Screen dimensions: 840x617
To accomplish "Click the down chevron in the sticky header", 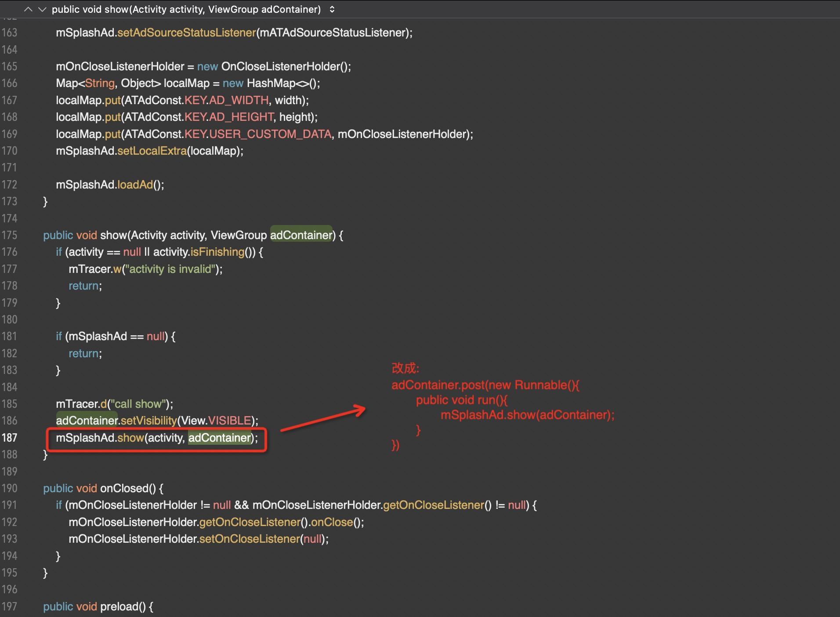I will point(42,9).
